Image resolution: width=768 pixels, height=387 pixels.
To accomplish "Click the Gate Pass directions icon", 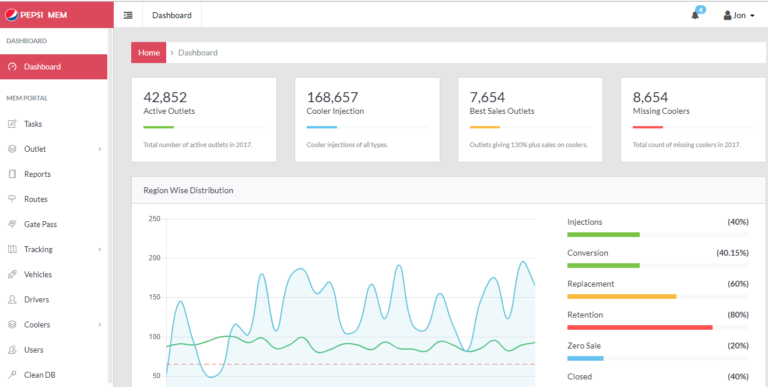I will pyautogui.click(x=13, y=224).
